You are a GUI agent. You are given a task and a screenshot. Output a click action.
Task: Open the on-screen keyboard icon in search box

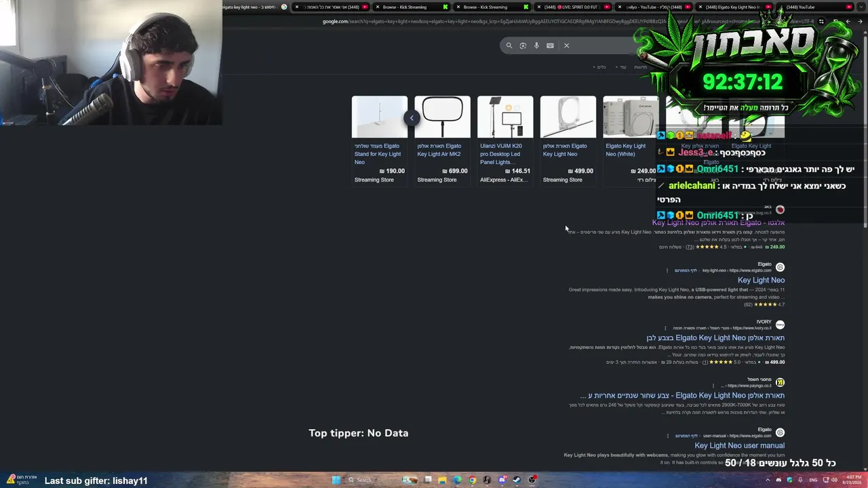click(550, 45)
